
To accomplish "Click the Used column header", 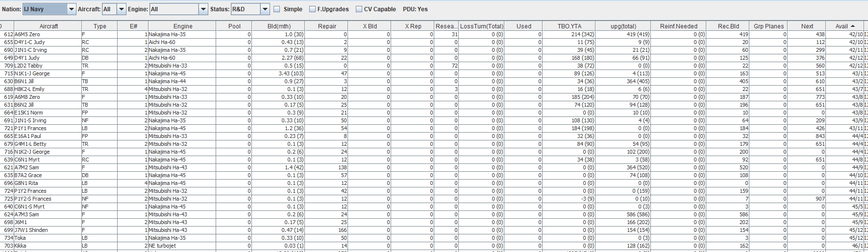I will pos(523,26).
